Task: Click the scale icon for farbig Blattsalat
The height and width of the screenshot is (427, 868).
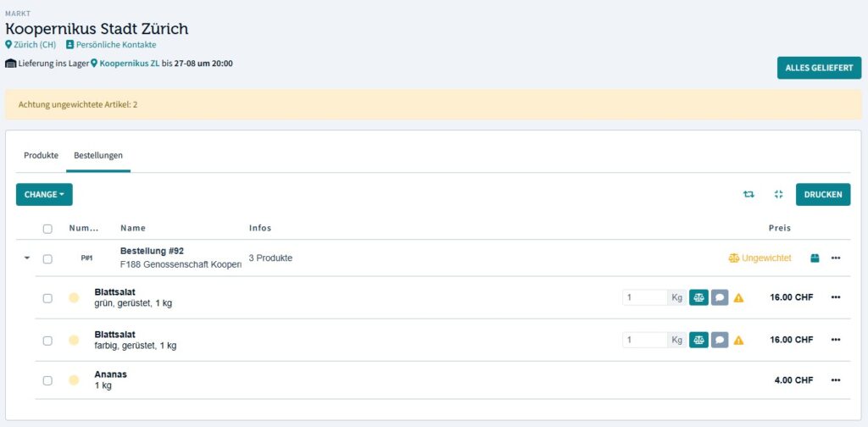Action: 698,340
